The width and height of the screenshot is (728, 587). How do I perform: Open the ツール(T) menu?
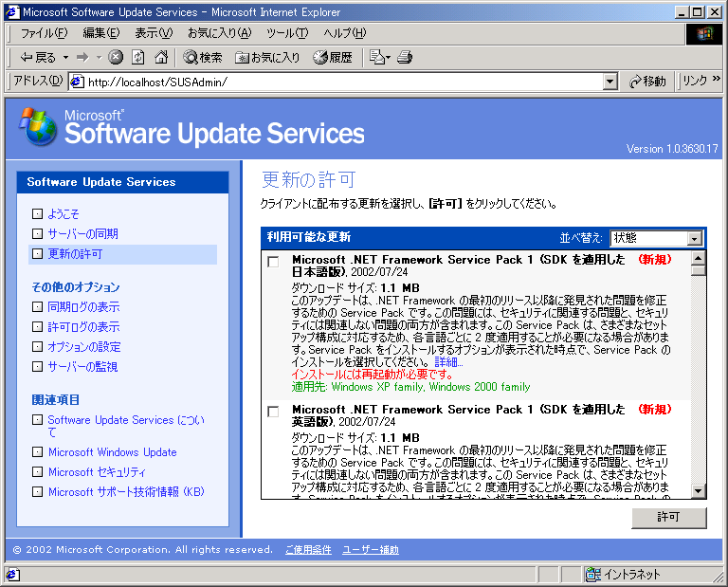[x=287, y=33]
